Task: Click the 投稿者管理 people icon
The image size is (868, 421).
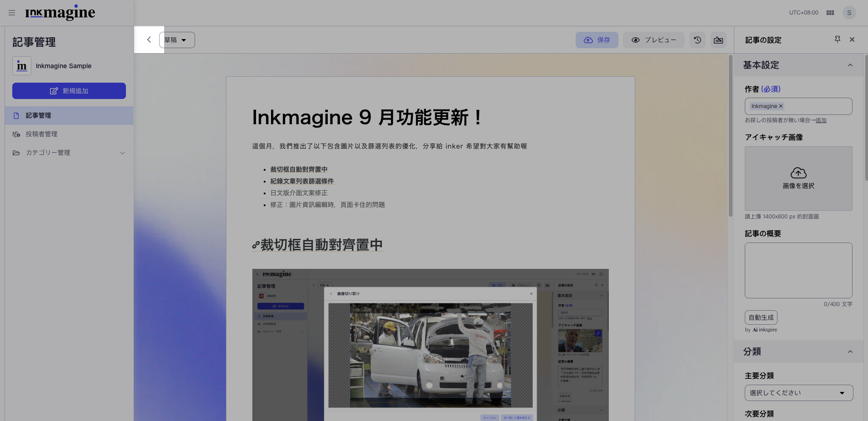Action: point(16,134)
